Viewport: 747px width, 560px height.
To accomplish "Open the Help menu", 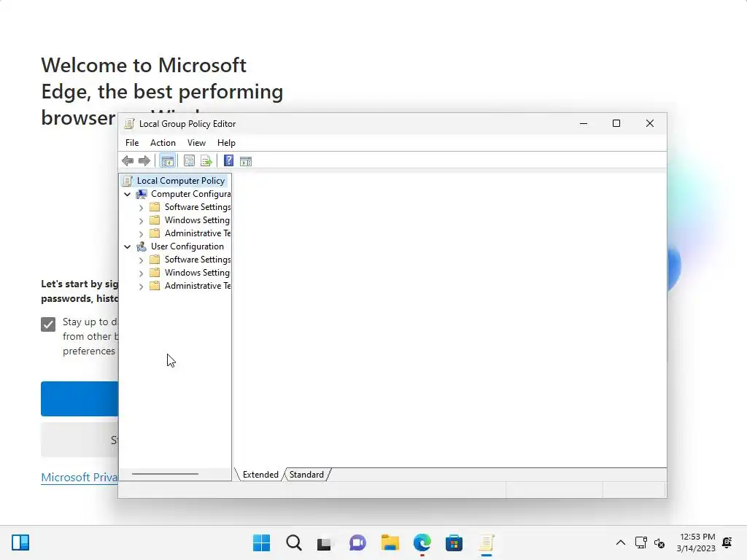I will 226,143.
